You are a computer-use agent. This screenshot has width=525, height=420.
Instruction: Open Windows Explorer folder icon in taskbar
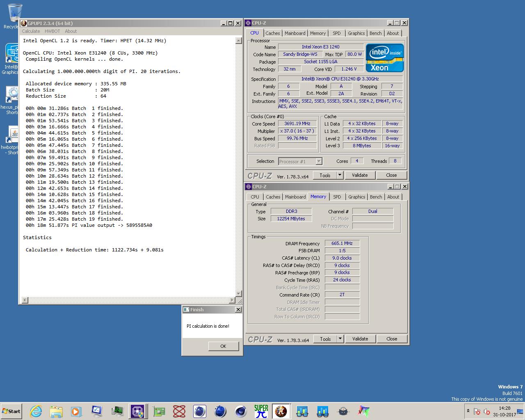(x=56, y=411)
